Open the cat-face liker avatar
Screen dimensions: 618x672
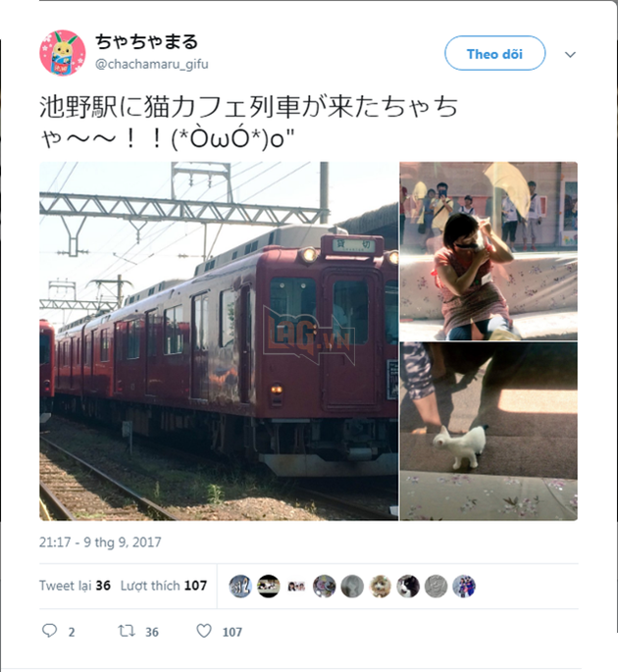click(x=381, y=587)
